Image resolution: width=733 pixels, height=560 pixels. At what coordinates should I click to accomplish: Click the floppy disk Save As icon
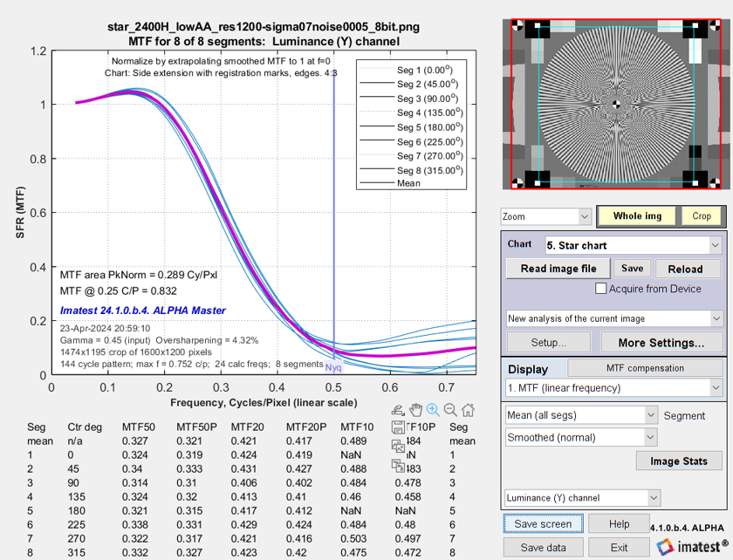(398, 427)
